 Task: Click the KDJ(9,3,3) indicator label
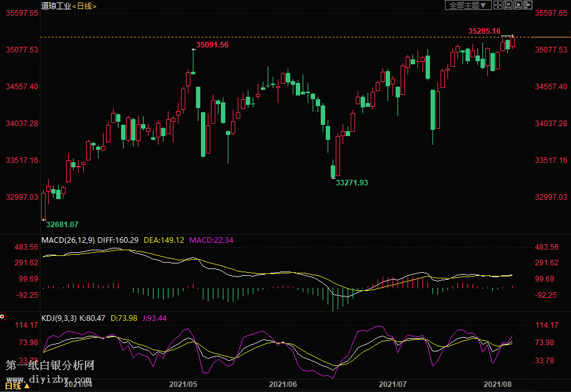pos(59,318)
